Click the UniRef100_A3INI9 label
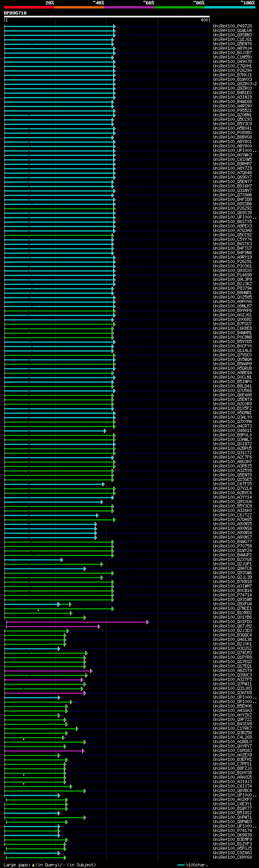259x868 pixels. [232, 97]
